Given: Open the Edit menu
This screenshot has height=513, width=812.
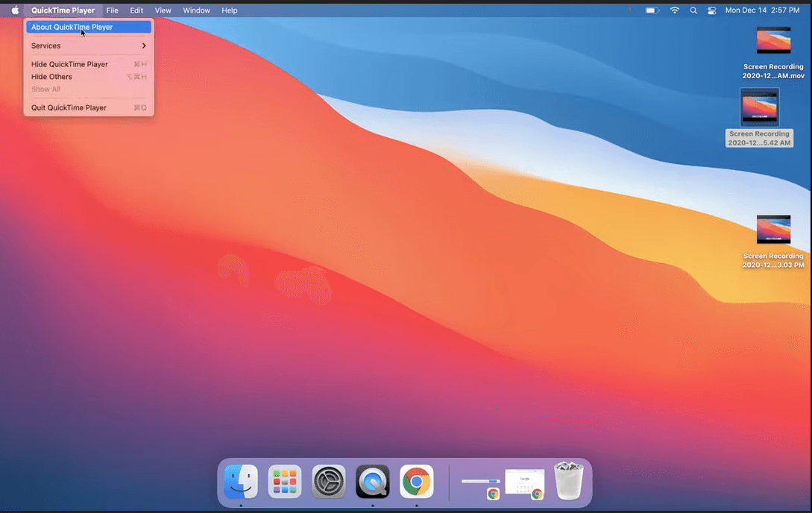Looking at the screenshot, I should click(x=136, y=10).
